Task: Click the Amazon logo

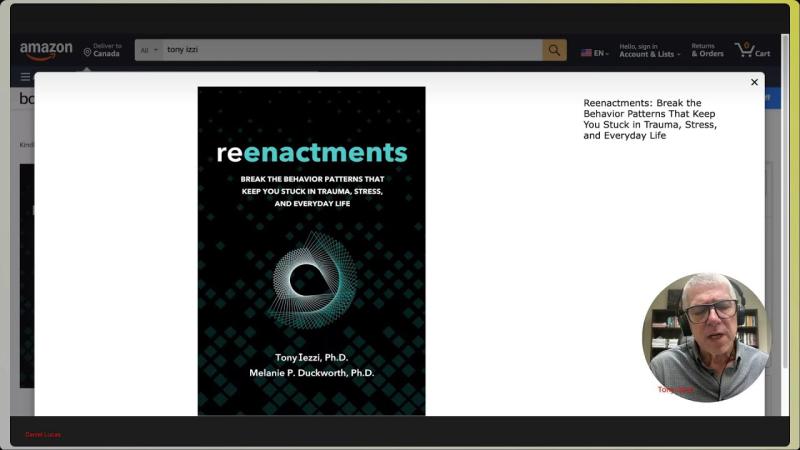Action: coord(46,51)
